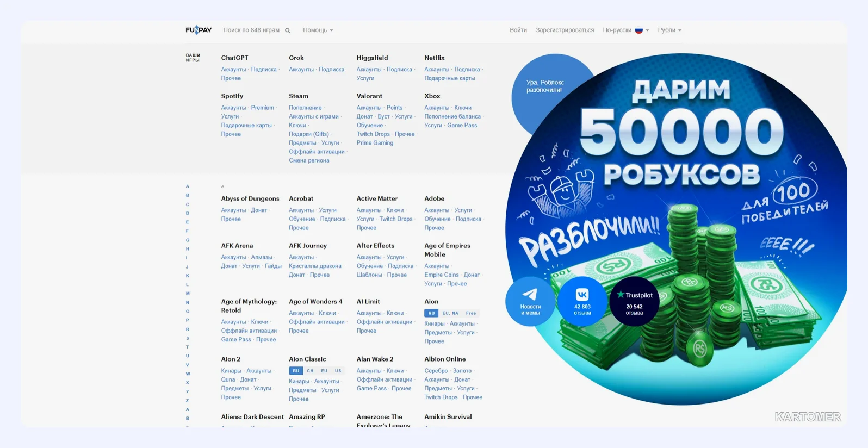Expand the По-русски language selector
This screenshot has width=868, height=448.
(625, 30)
